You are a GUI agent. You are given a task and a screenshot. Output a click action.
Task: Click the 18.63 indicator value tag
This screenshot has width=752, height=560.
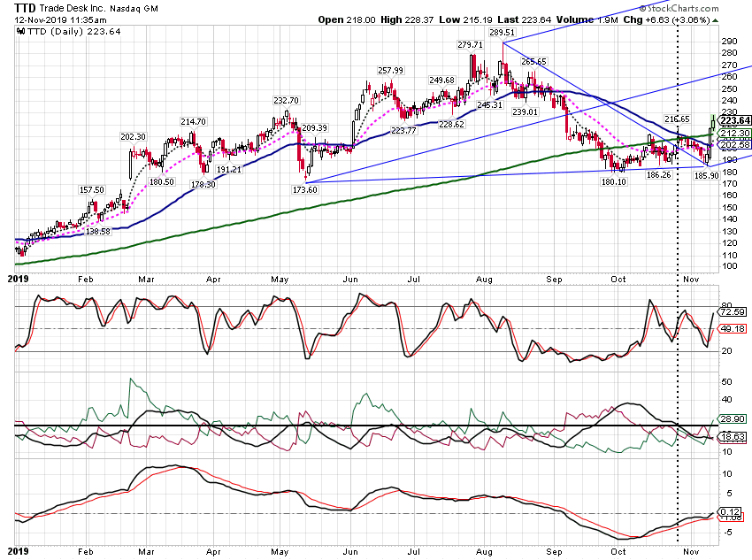pos(733,436)
